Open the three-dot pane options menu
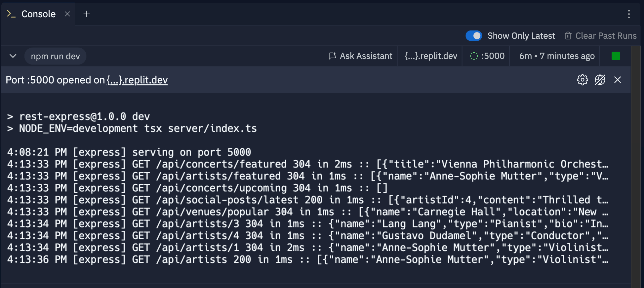 pyautogui.click(x=629, y=14)
